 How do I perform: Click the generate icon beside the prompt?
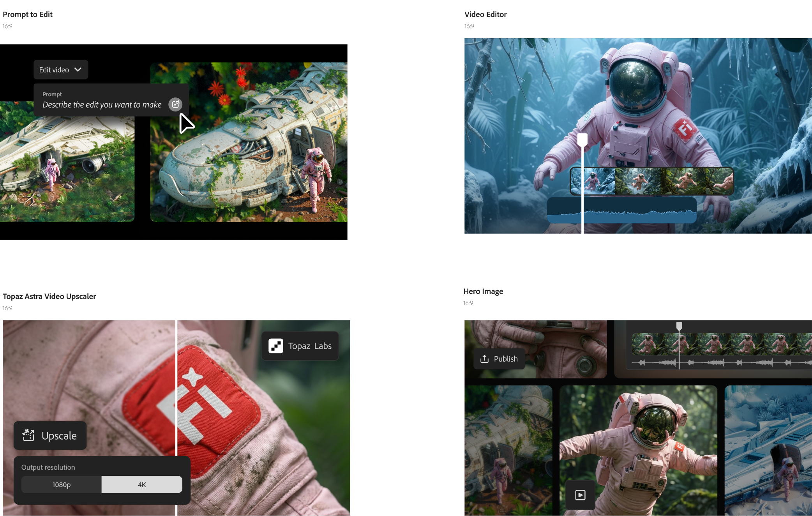pyautogui.click(x=175, y=104)
